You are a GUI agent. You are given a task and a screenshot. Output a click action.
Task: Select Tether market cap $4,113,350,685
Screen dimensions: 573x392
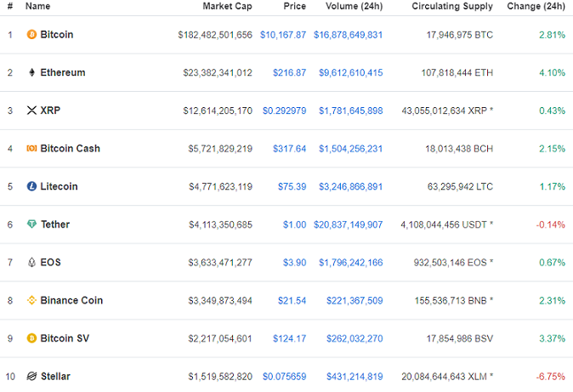point(220,224)
